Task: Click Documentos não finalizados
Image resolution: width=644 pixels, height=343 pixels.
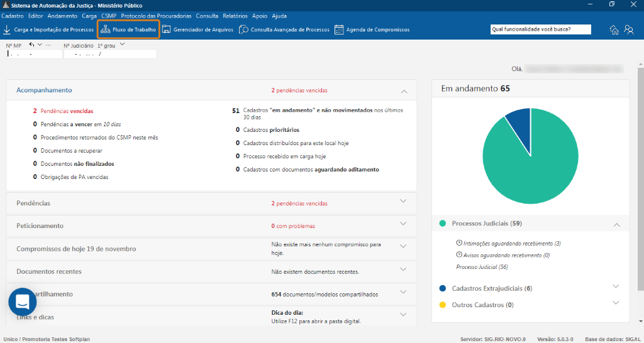Action: (x=77, y=164)
